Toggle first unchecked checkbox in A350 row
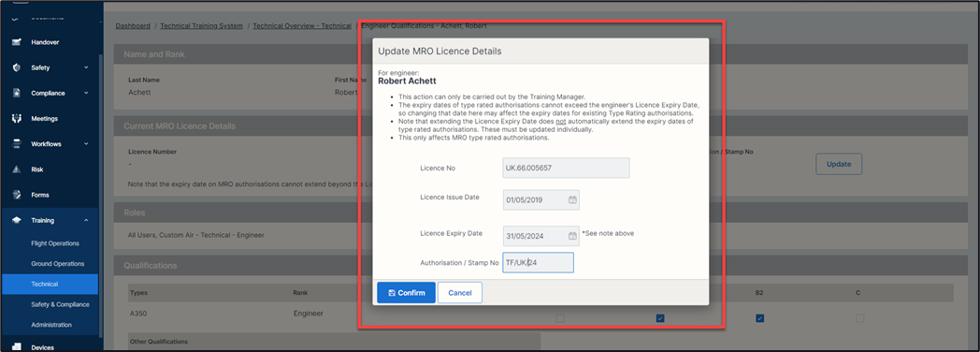980x352 pixels. pos(560,318)
